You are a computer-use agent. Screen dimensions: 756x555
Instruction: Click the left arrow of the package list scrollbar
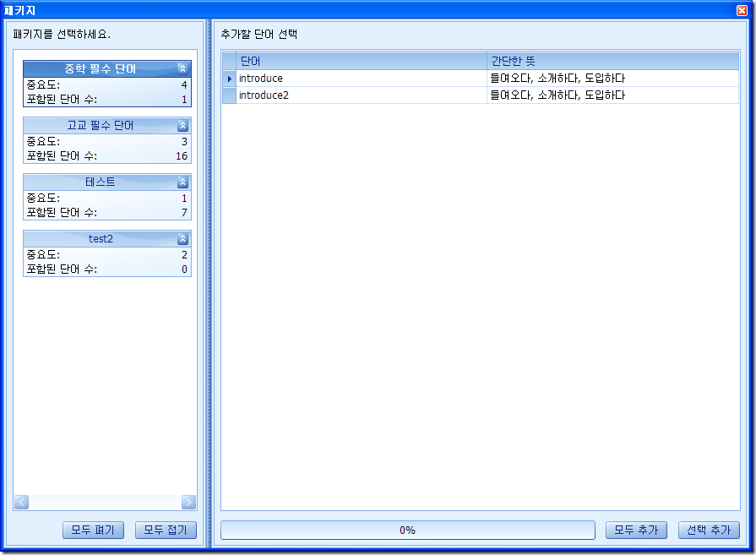22,503
